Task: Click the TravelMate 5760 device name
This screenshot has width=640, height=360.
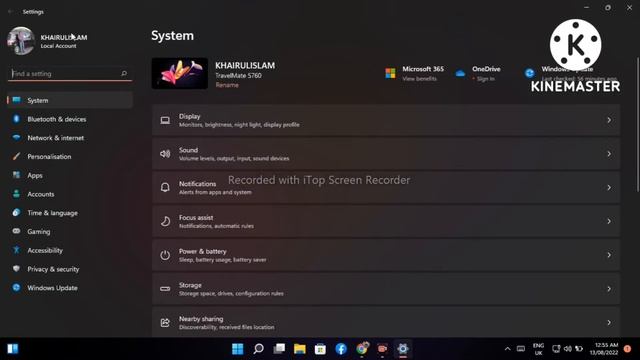Action: coord(238,76)
